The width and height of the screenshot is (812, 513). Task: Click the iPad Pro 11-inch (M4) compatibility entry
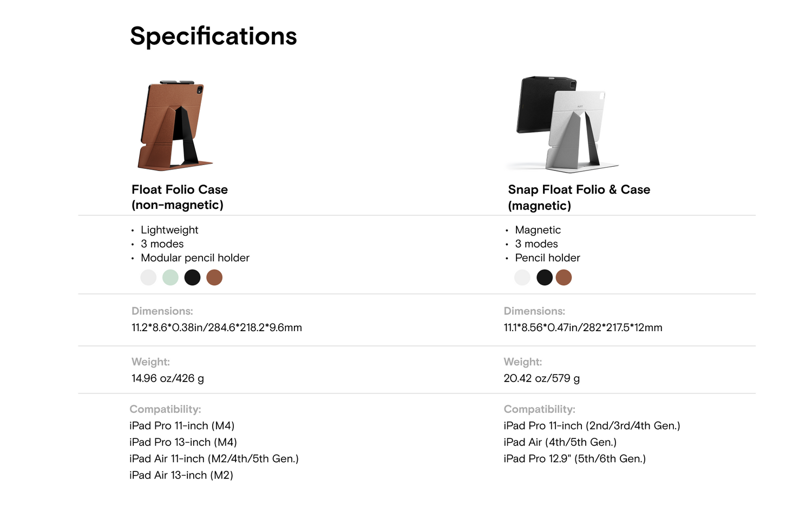tap(182, 426)
